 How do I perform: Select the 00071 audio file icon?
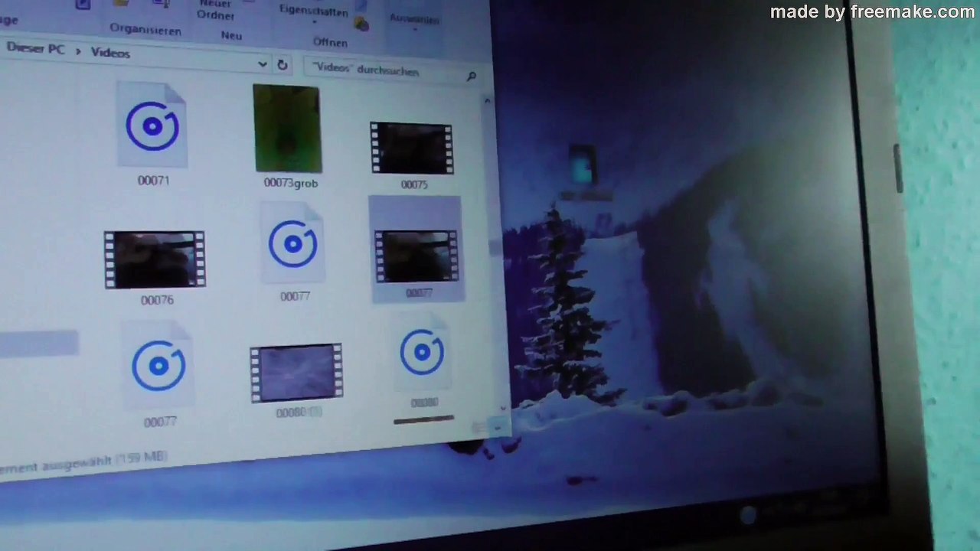(152, 125)
